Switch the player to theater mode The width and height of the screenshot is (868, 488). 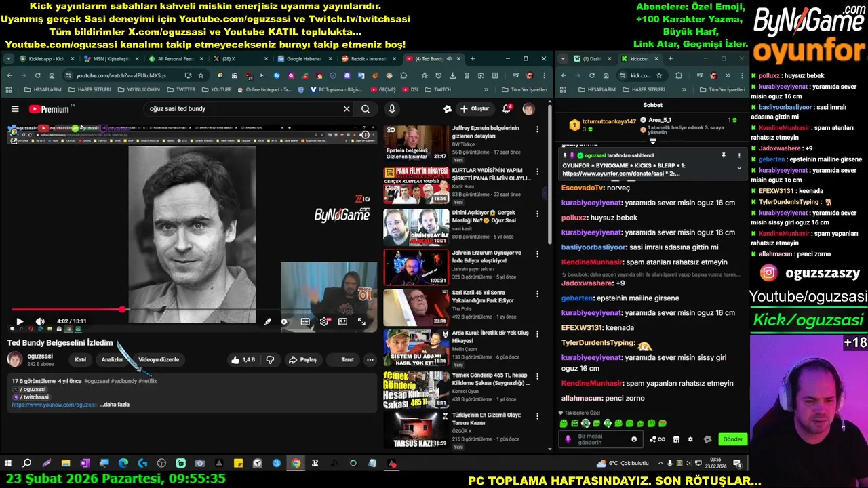[x=343, y=322]
